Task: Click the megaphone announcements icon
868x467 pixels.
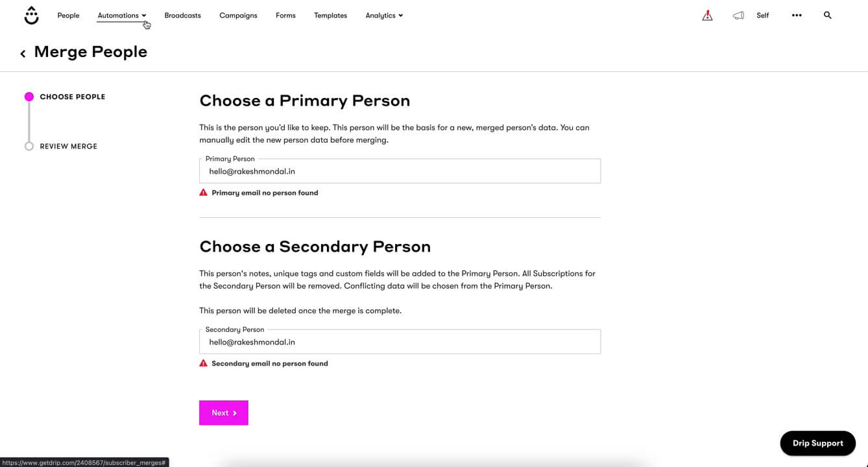Action: click(738, 16)
